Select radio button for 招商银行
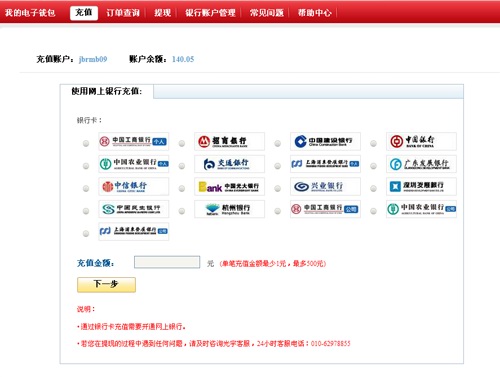The height and width of the screenshot is (377, 500). pos(182,143)
